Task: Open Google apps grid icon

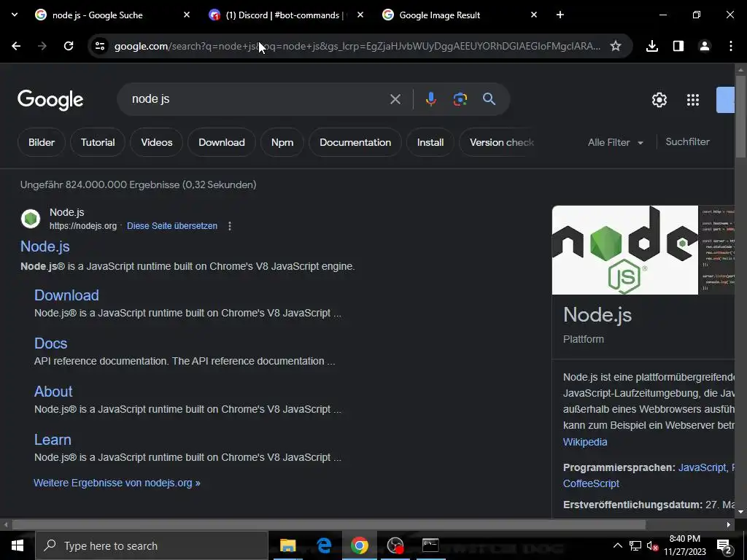Action: [693, 100]
